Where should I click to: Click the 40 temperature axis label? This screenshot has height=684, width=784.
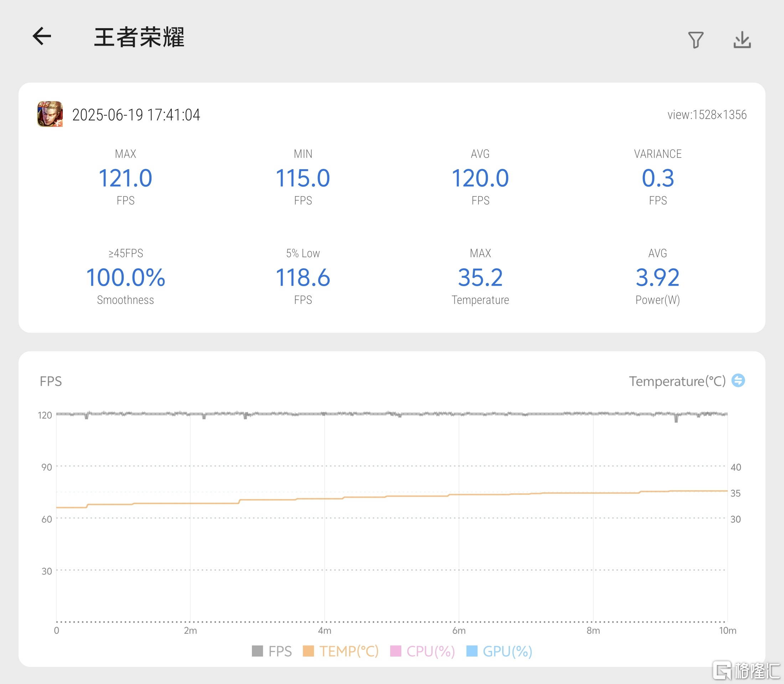(736, 467)
